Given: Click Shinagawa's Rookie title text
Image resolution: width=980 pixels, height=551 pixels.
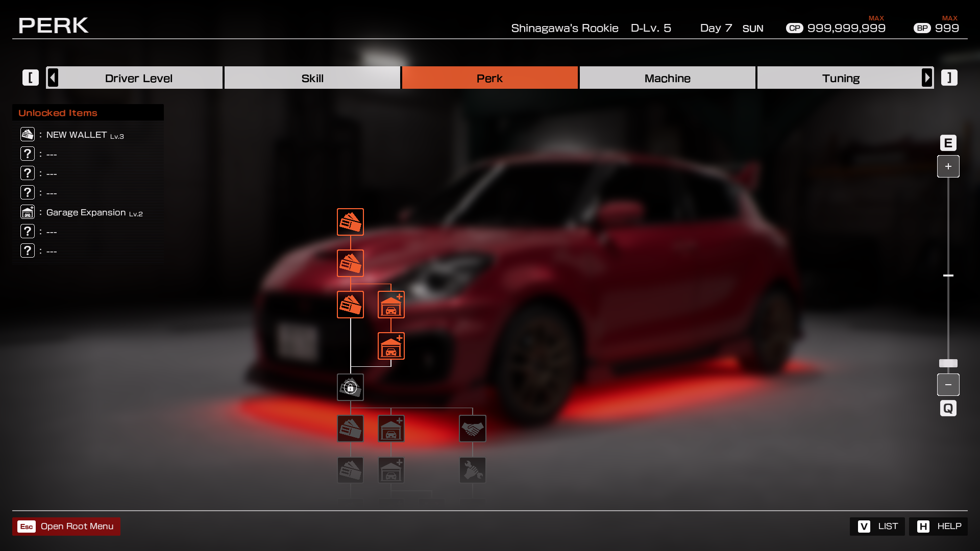Looking at the screenshot, I should 565,28.
